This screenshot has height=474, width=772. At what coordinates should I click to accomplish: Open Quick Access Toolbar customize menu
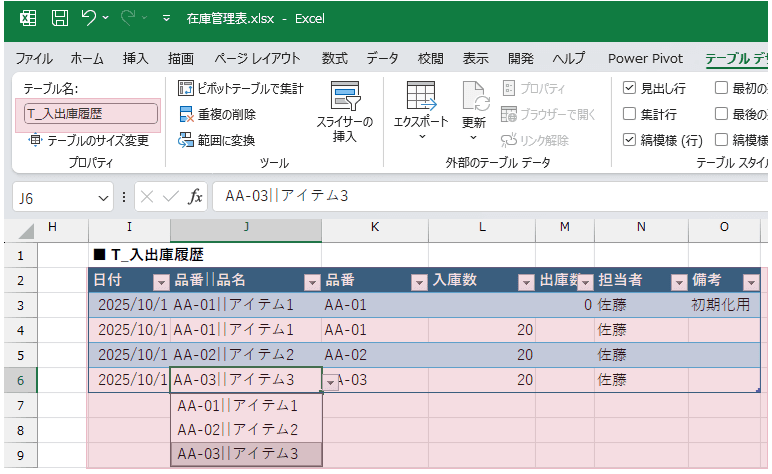coord(166,19)
